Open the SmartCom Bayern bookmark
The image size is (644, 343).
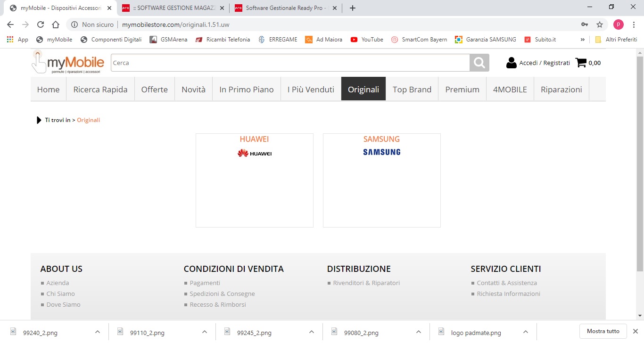coord(419,40)
